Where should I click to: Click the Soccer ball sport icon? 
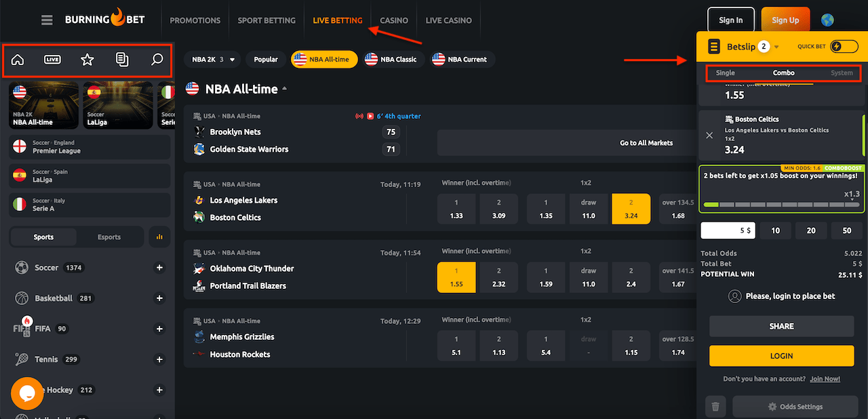click(x=22, y=268)
